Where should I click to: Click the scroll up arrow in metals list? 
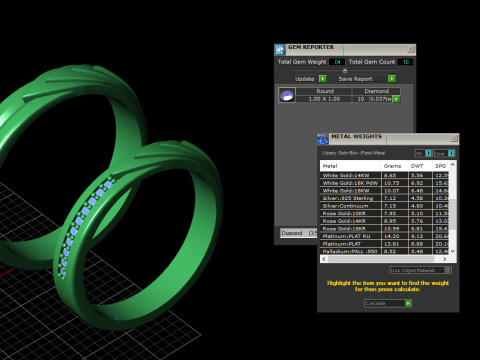453,164
